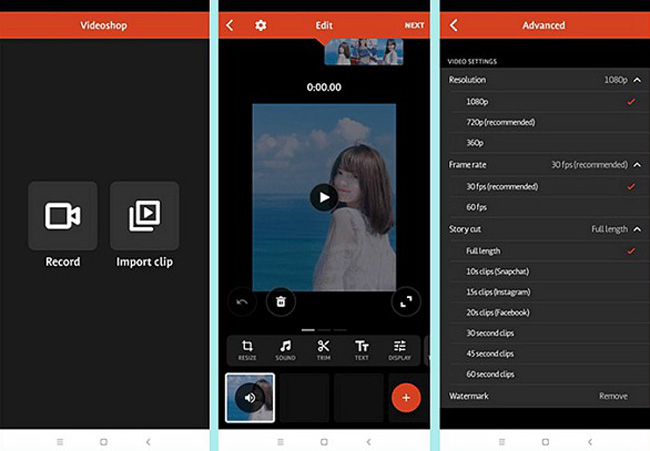Delete the clip with trash icon

(x=281, y=301)
